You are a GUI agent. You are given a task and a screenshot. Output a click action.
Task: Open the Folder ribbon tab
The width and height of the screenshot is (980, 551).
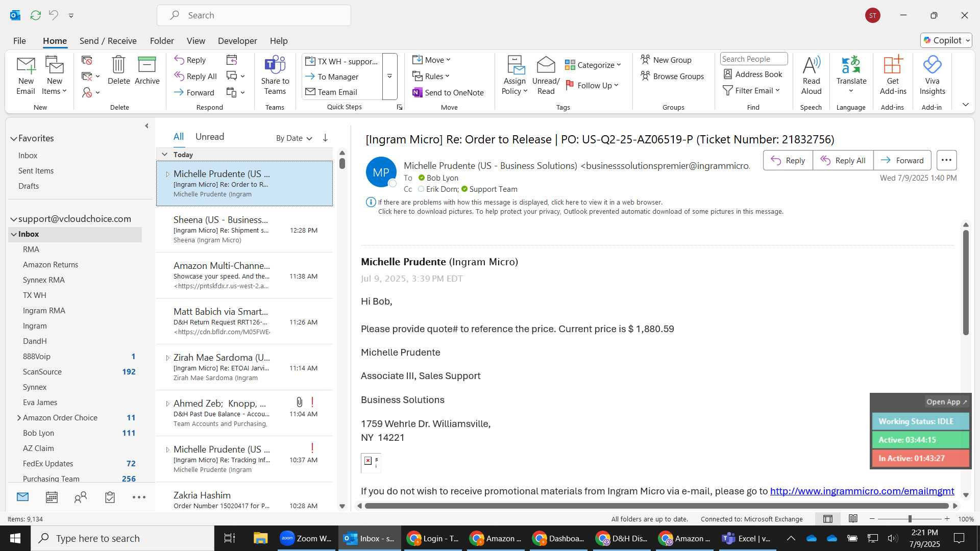tap(162, 41)
